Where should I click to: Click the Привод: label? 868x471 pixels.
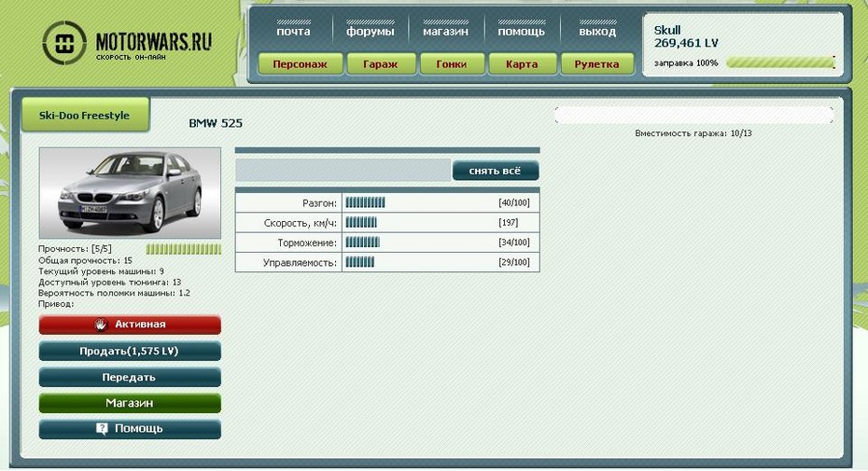tap(56, 304)
